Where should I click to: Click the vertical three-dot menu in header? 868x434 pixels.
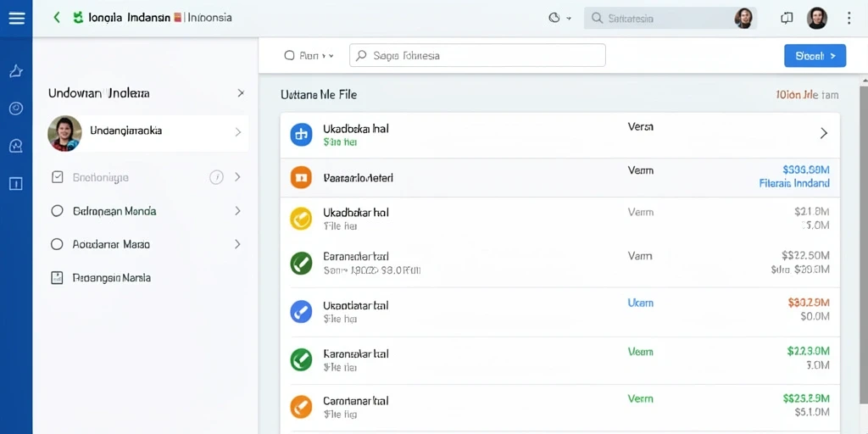(849, 19)
